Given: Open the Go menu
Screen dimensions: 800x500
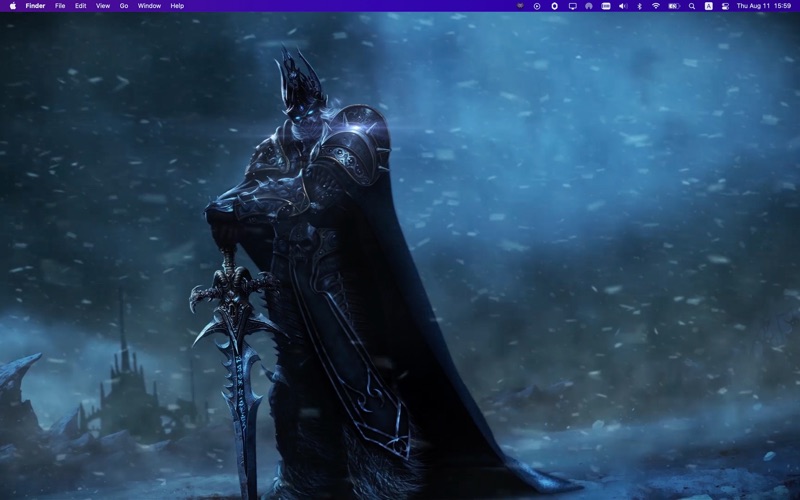Looking at the screenshot, I should pyautogui.click(x=124, y=6).
